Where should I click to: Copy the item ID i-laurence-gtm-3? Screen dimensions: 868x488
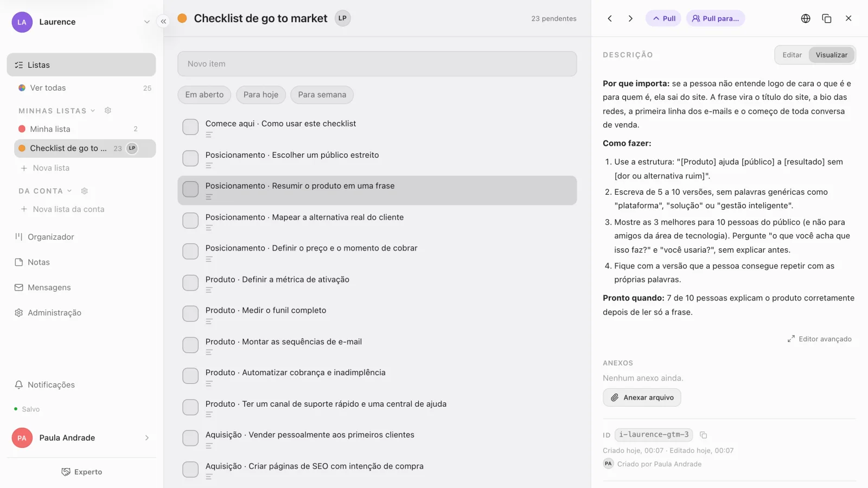pos(704,435)
